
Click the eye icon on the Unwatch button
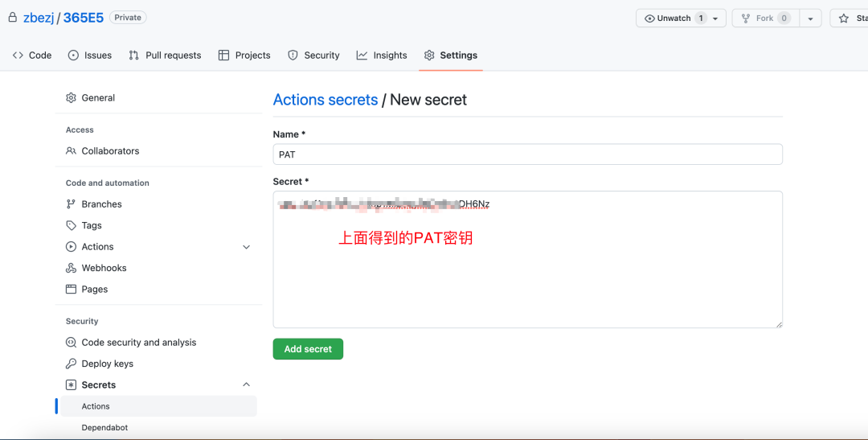pos(649,19)
